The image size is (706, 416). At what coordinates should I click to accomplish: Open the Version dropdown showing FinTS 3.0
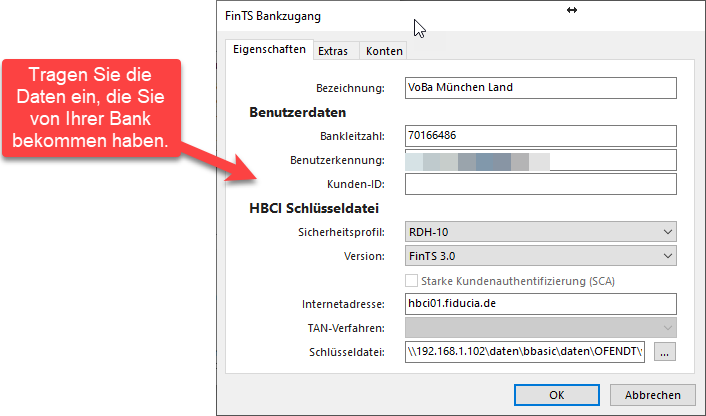tap(540, 256)
